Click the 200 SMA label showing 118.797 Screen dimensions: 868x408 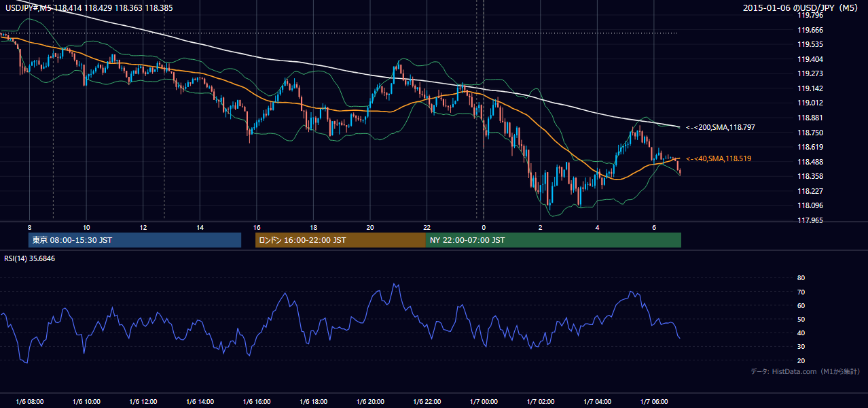pyautogui.click(x=721, y=127)
